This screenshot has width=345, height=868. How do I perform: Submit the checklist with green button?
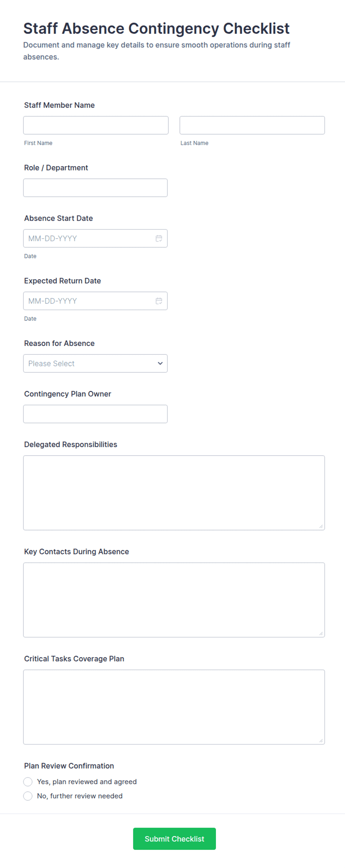pos(174,839)
